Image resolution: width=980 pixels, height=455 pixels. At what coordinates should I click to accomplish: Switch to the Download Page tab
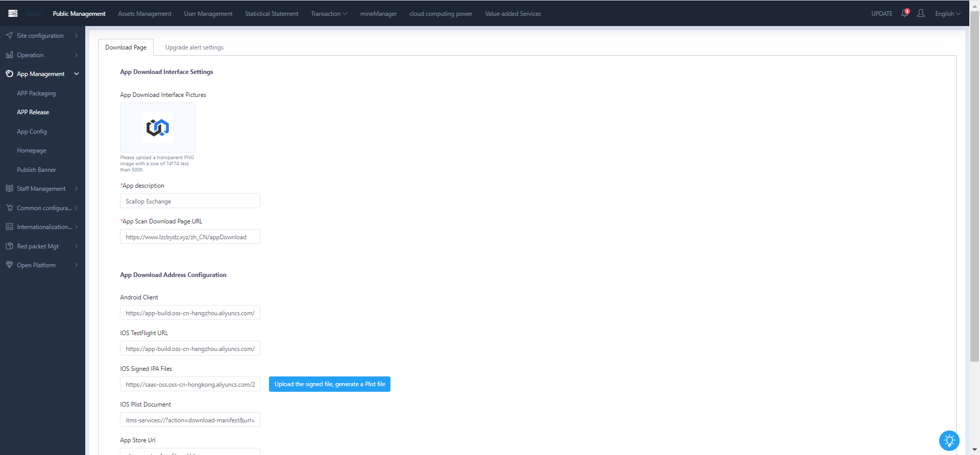[126, 47]
